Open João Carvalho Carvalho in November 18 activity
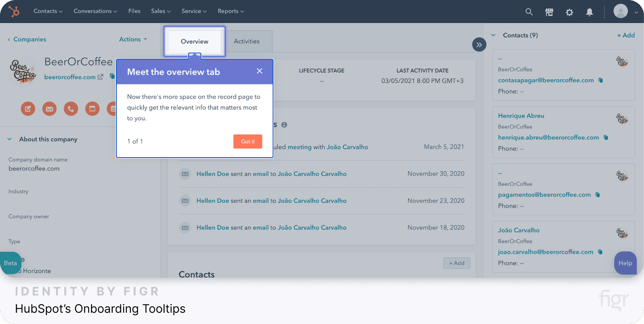The image size is (644, 324). 312,228
